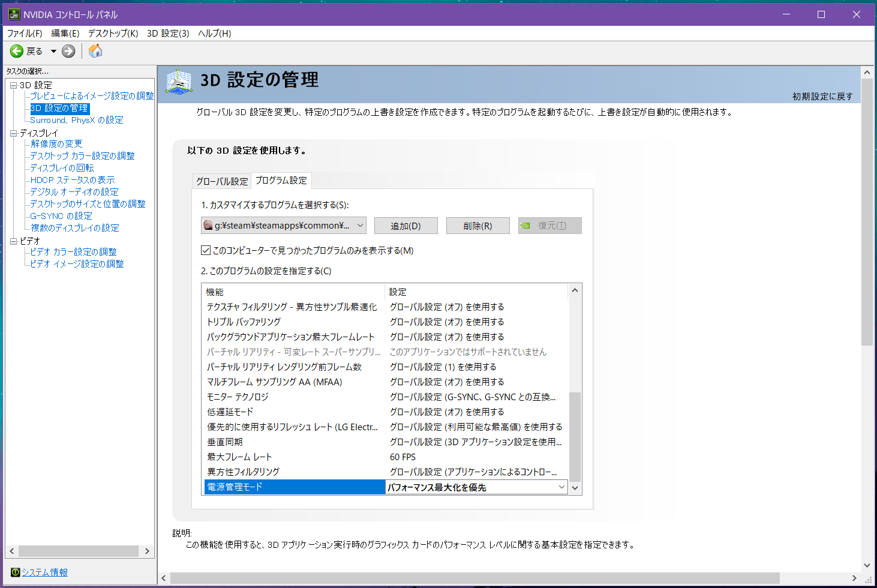Click the main pane scroll-down arrow
This screenshot has width=877, height=588.
point(867,565)
